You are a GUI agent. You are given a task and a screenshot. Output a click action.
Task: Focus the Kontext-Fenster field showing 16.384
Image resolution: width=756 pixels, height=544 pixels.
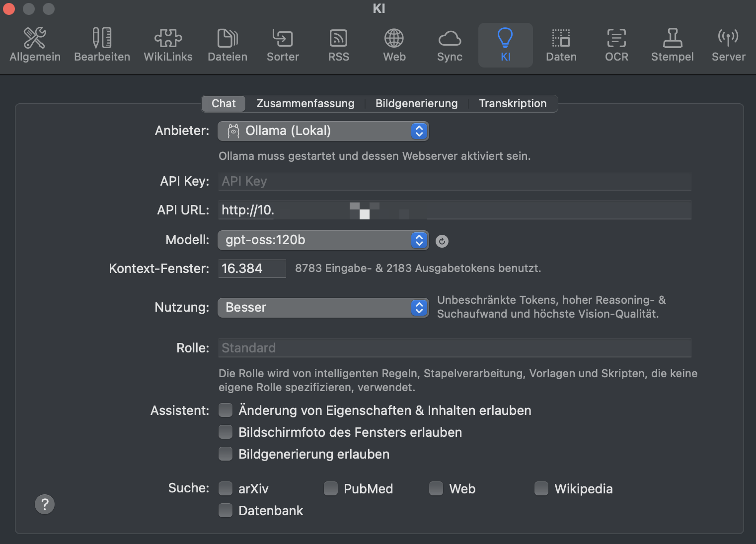(x=252, y=269)
